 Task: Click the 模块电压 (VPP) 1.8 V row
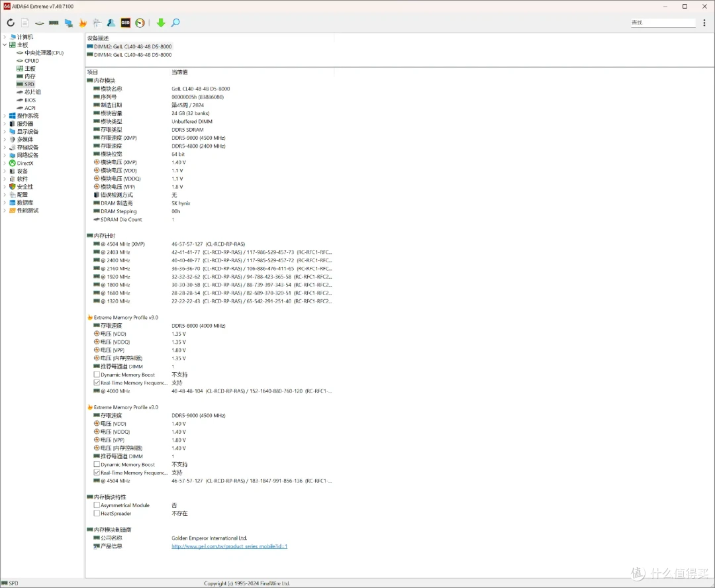coord(210,187)
